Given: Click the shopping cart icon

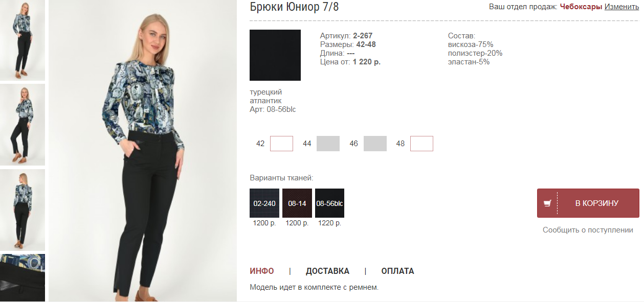Looking at the screenshot, I should pos(547,203).
